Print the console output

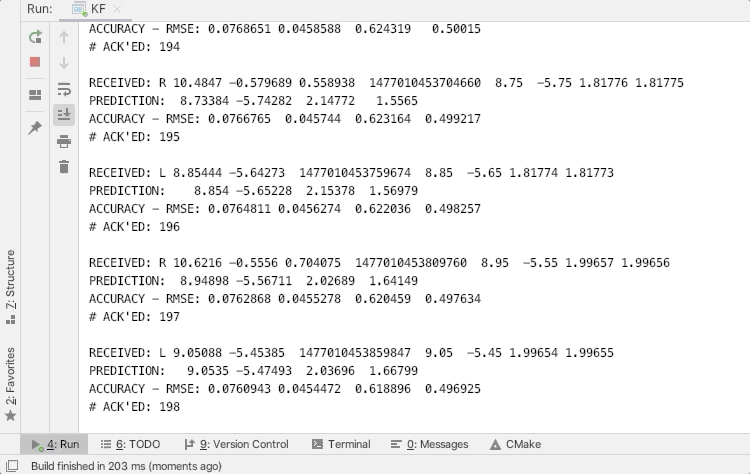pyautogui.click(x=64, y=141)
